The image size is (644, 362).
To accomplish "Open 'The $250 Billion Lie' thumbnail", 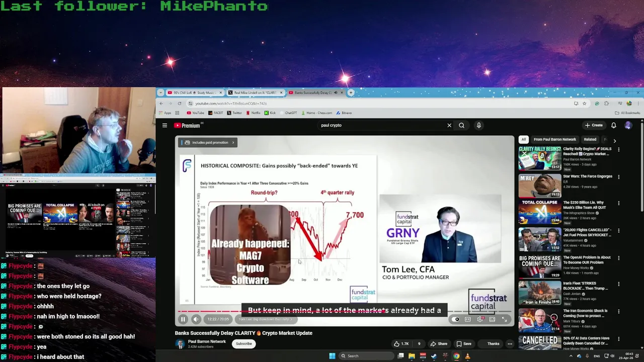I will (540, 212).
